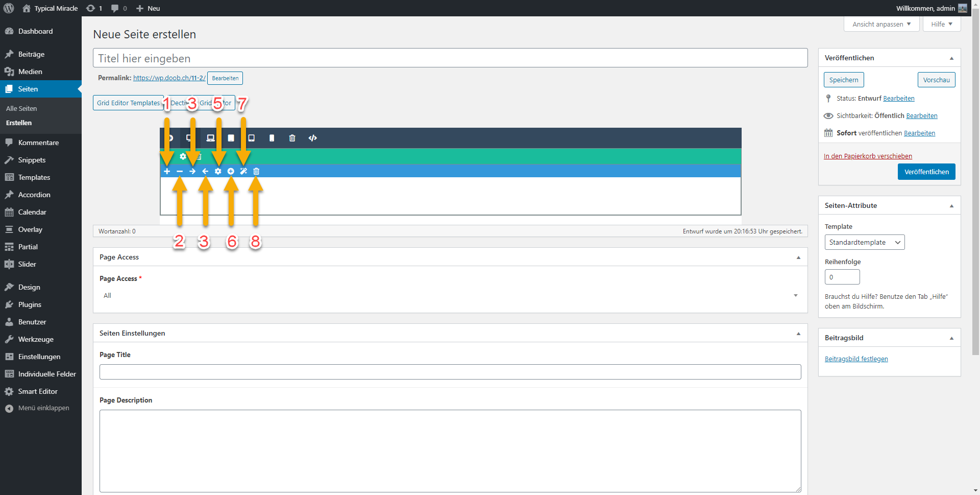Screen dimensions: 980x495
Task: Click the admin avatar in the top bar
Action: click(963, 8)
